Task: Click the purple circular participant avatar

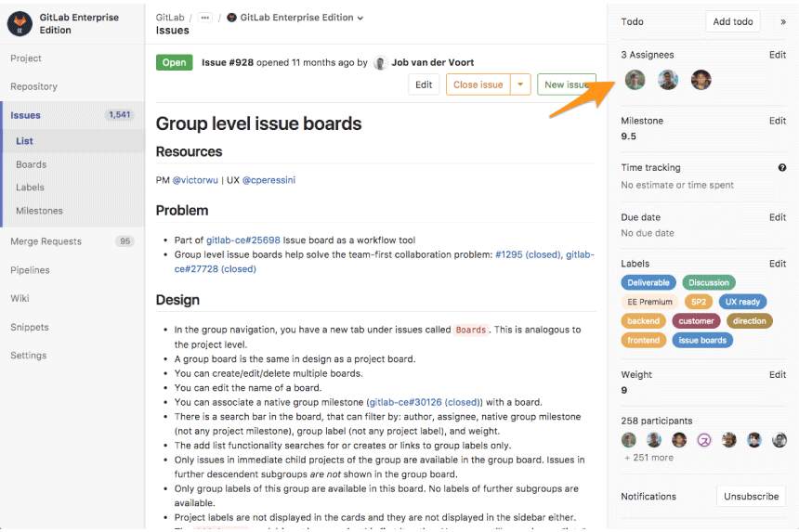Action: pos(704,440)
